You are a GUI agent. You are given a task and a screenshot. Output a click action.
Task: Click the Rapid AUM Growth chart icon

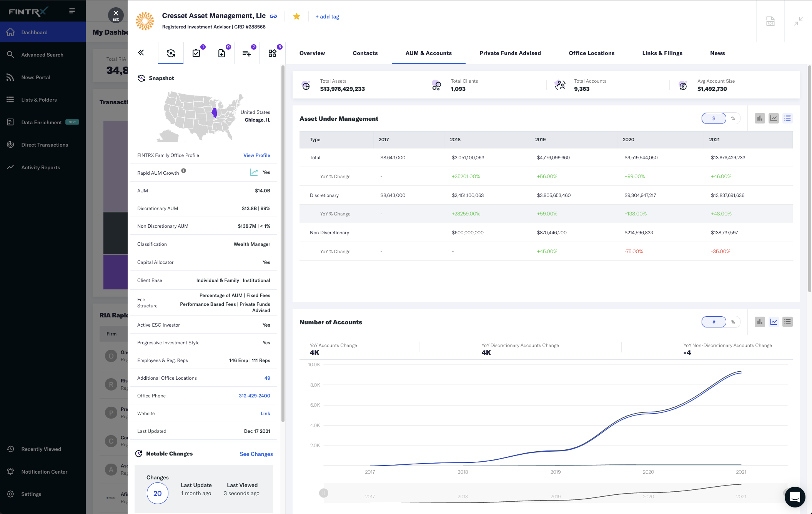254,172
